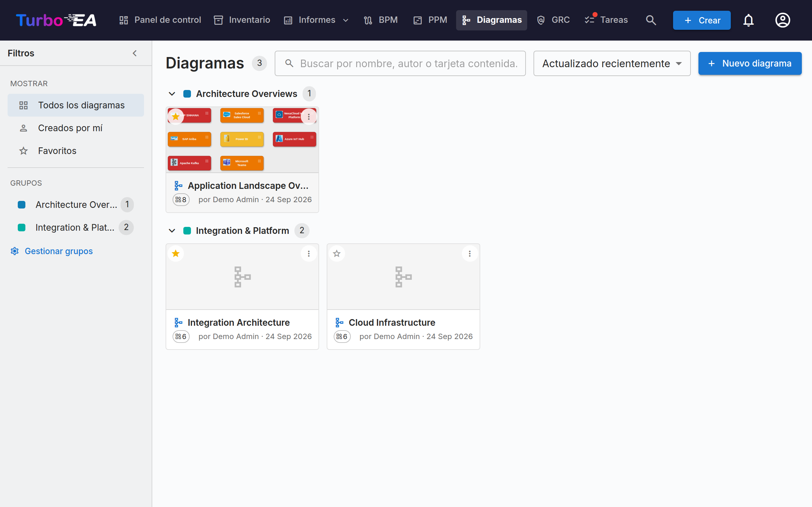
Task: Collapse the Integration & Platform group
Action: (x=172, y=231)
